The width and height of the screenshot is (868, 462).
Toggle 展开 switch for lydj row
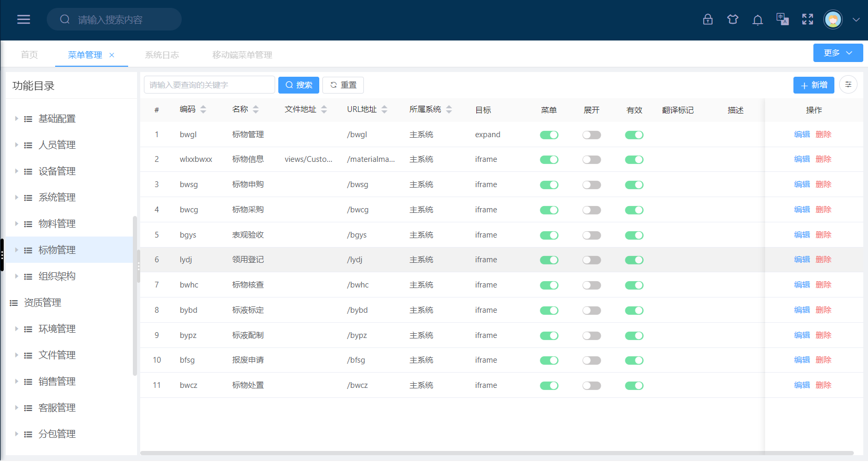pos(592,260)
